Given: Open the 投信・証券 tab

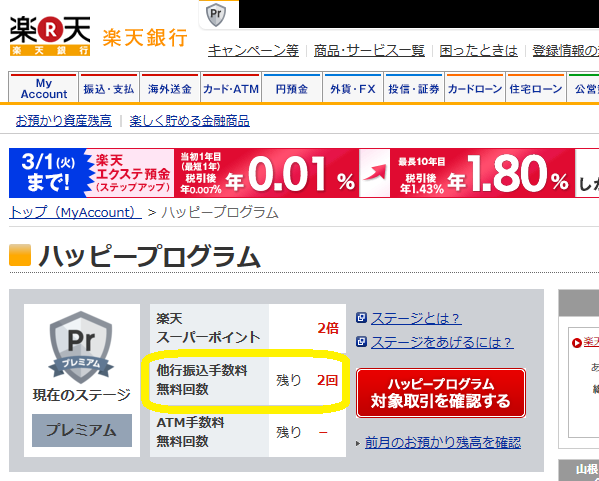Looking at the screenshot, I should click(x=414, y=88).
